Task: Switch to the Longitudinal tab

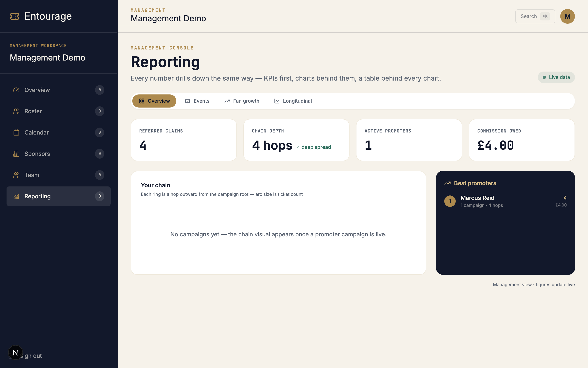Action: click(x=293, y=101)
